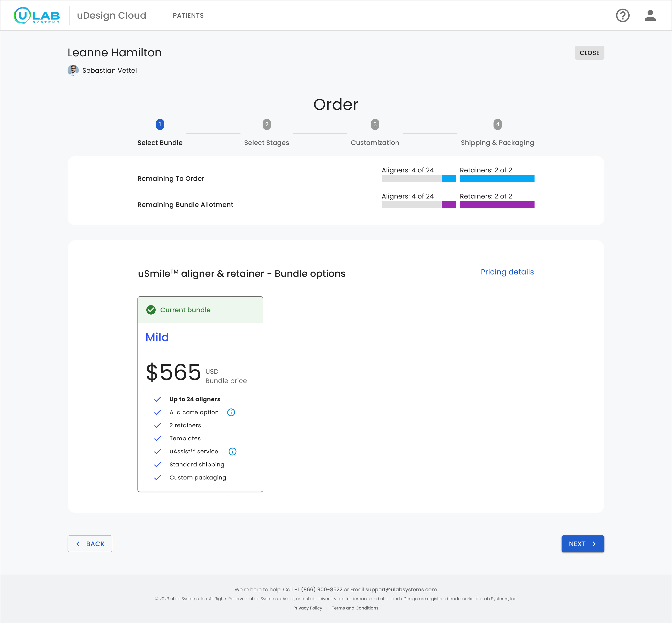Click the checkmark beside Custom packaging
Viewport: 672px width, 623px height.
click(x=158, y=478)
